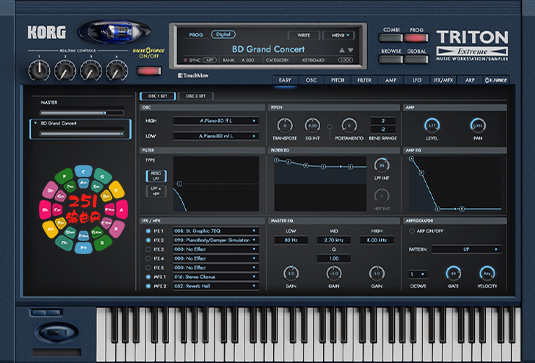Click the Master EQ Low gain knob
Image resolution: width=535 pixels, height=363 pixels.
click(x=291, y=274)
